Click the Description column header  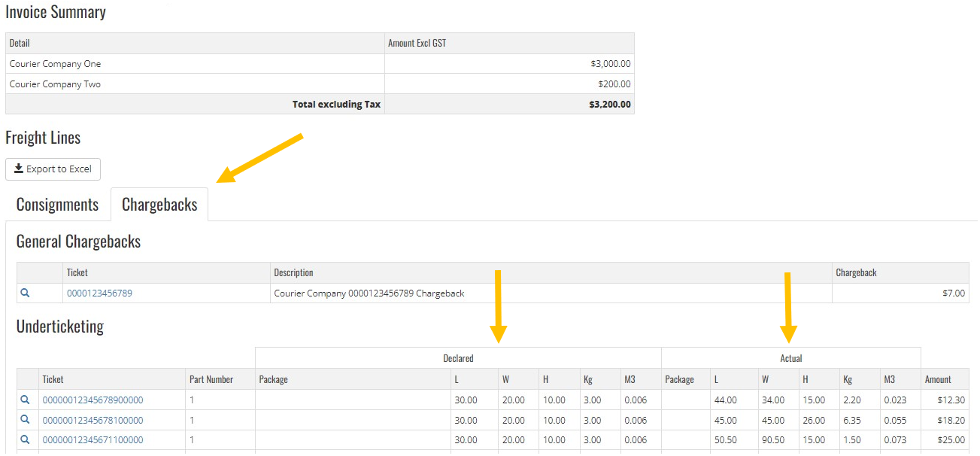click(x=293, y=272)
